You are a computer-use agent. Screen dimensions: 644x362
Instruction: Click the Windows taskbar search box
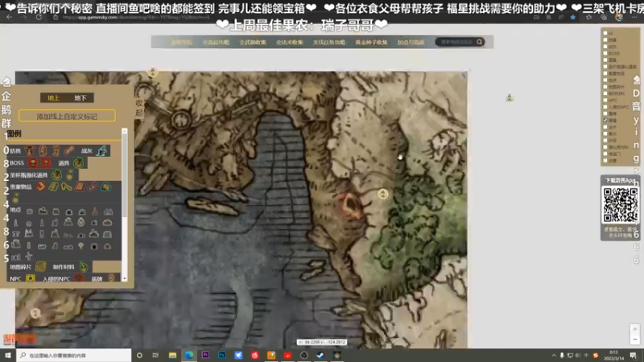74,355
